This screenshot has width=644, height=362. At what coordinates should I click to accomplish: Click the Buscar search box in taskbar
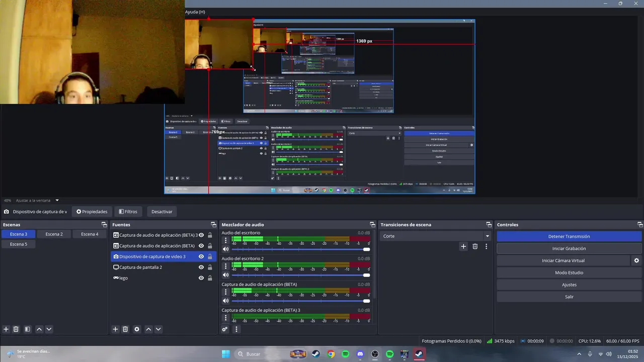[260, 354]
